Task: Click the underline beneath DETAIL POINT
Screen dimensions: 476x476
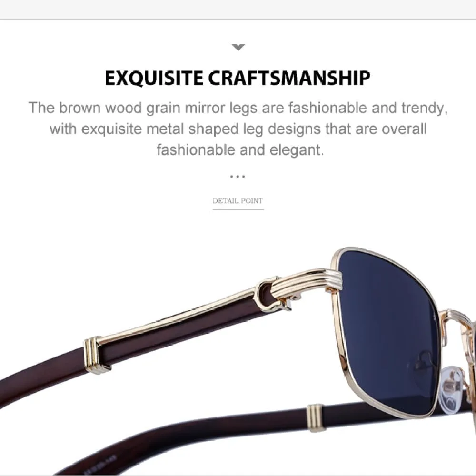Action: [238, 209]
